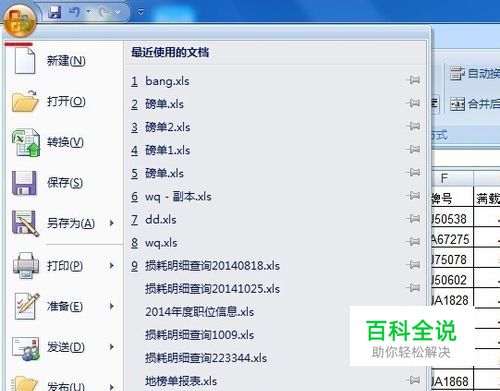Click the blank page icon for 新建(N)
The image size is (500, 391).
coord(25,61)
